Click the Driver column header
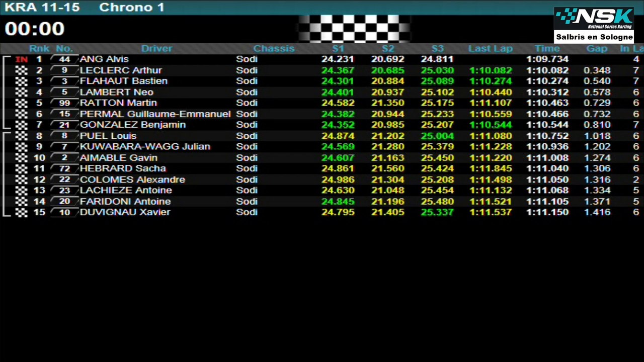 tap(156, 49)
